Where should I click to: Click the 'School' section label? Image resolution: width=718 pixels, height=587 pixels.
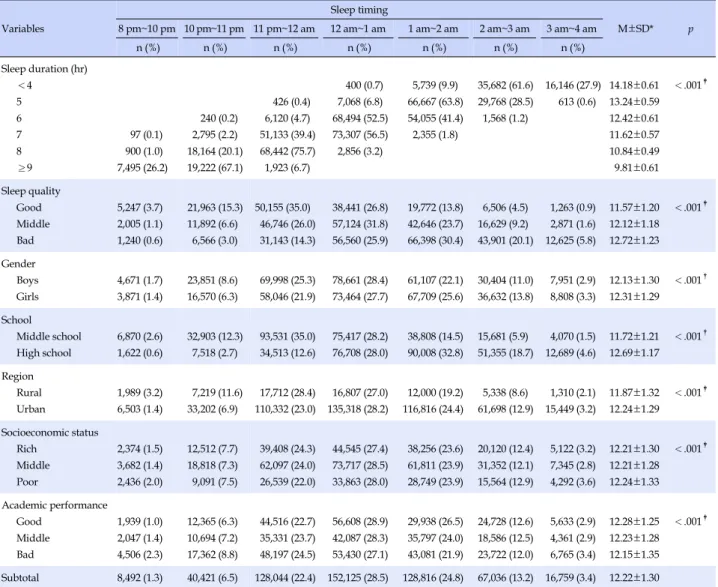[x=16, y=320]
